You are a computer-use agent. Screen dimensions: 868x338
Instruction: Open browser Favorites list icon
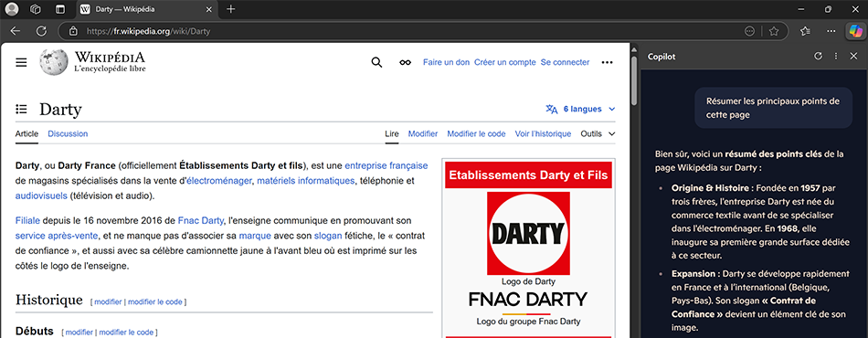pyautogui.click(x=806, y=32)
